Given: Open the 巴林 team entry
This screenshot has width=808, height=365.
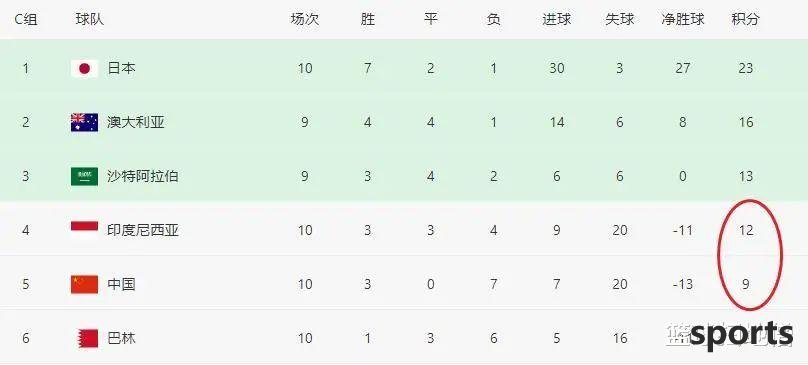Looking at the screenshot, I should coord(122,338).
